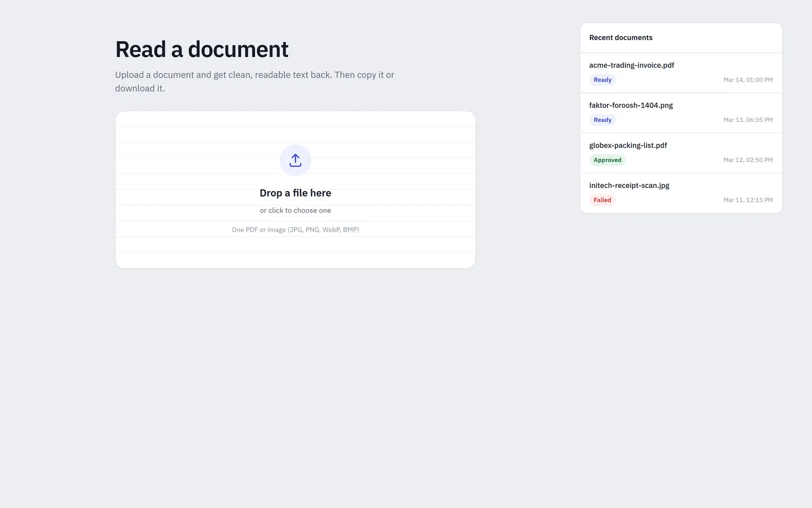This screenshot has height=508, width=812.
Task: Click the Mar 12, 02:50 PM timestamp
Action: (x=748, y=160)
